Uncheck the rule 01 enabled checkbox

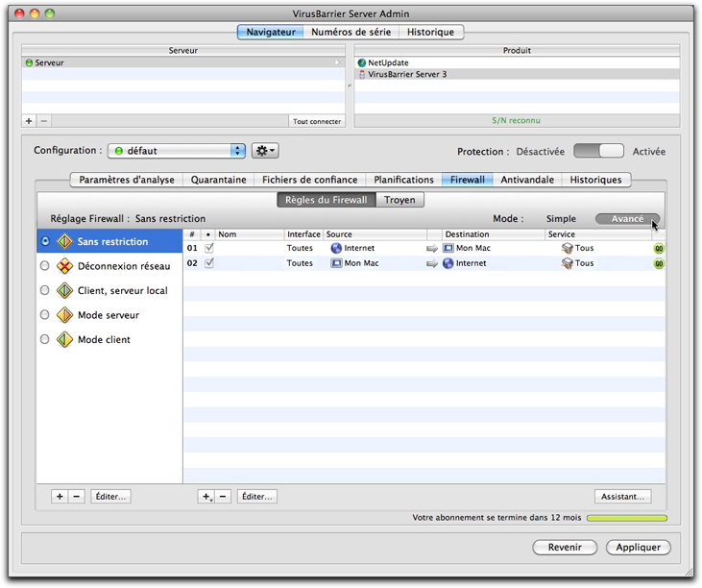click(209, 248)
